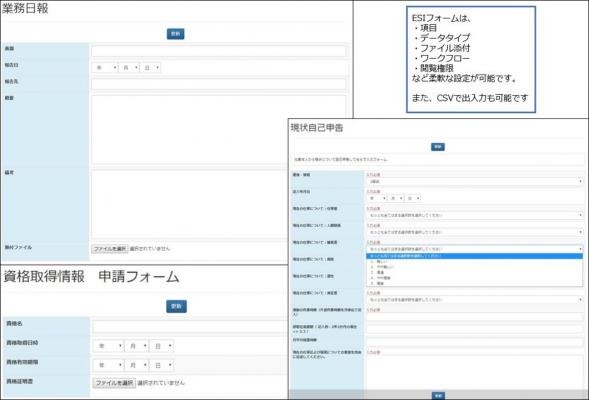Screen dimensions: 589x400
Task: Open the month dropdown for 資格有効期限
Action: pyautogui.click(x=136, y=365)
